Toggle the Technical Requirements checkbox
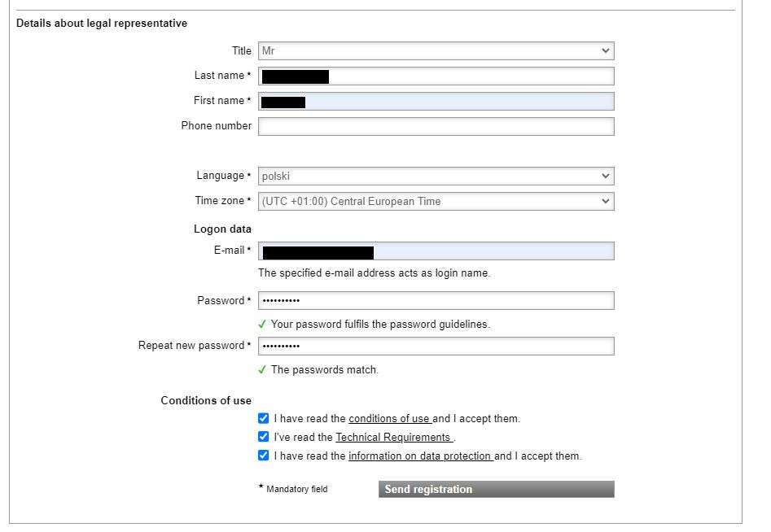 [263, 438]
